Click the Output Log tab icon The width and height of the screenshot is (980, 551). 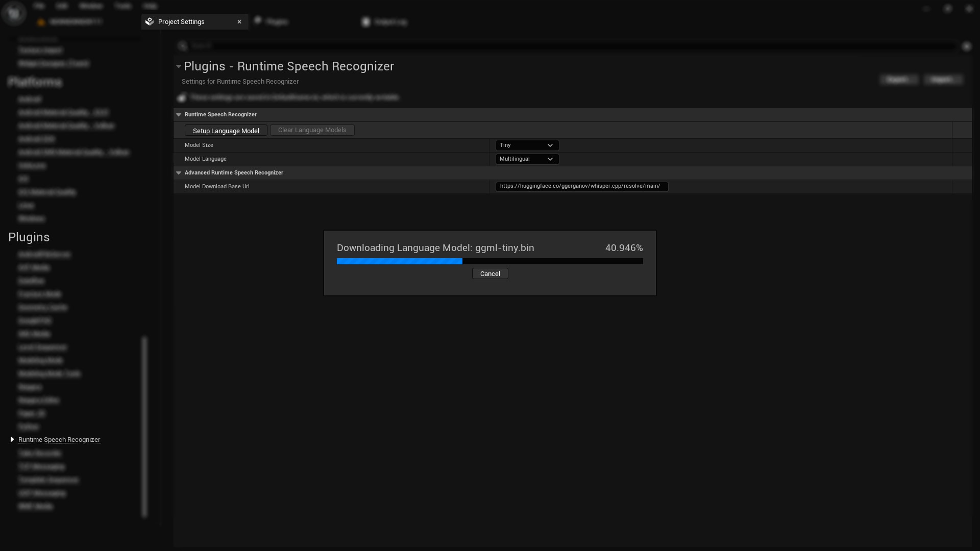pos(366,21)
